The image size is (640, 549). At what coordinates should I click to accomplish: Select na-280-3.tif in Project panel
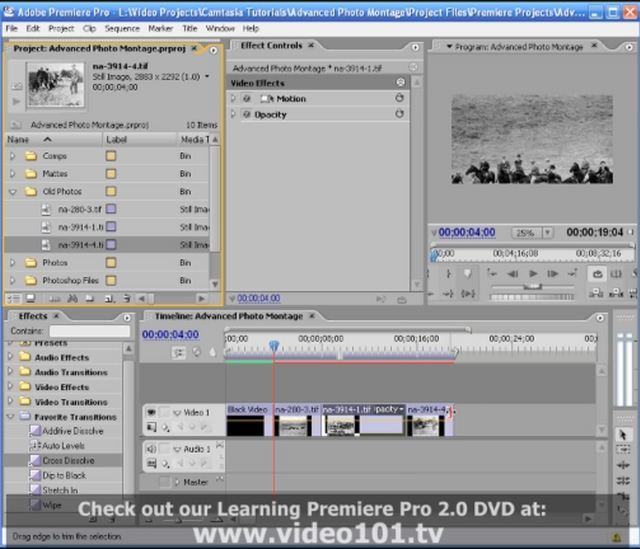(79, 209)
